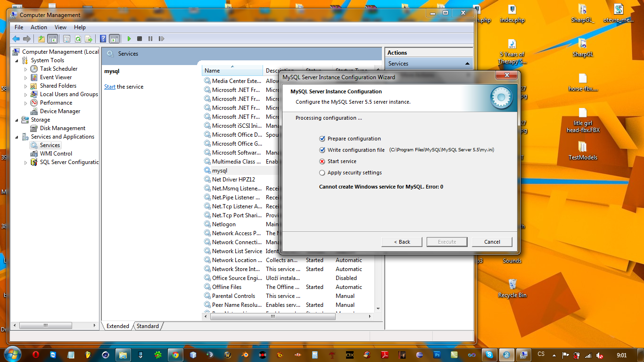The height and width of the screenshot is (362, 644).
Task: Toggle the Show/Hide Action Pane toolbar icon
Action: click(x=114, y=39)
